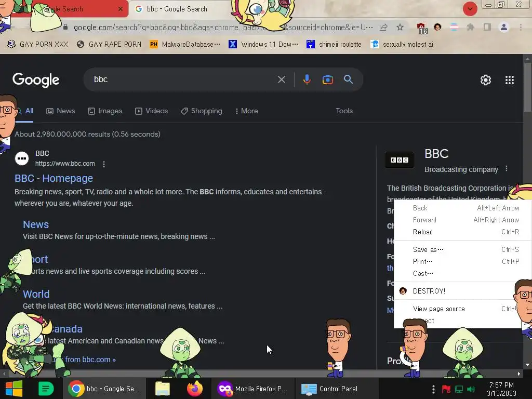This screenshot has height=399, width=532.
Task: Open the 'BBC - Homepage' result link
Action: coord(54,179)
